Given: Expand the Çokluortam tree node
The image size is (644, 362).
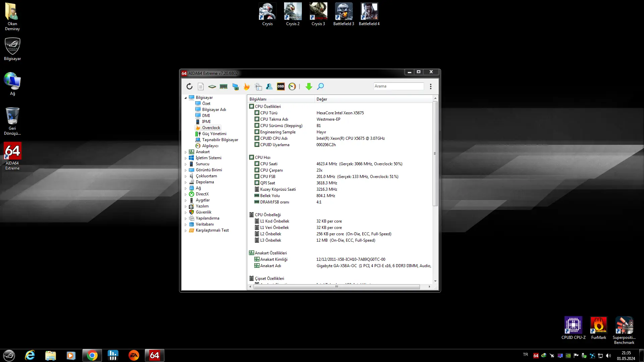Looking at the screenshot, I should point(185,176).
